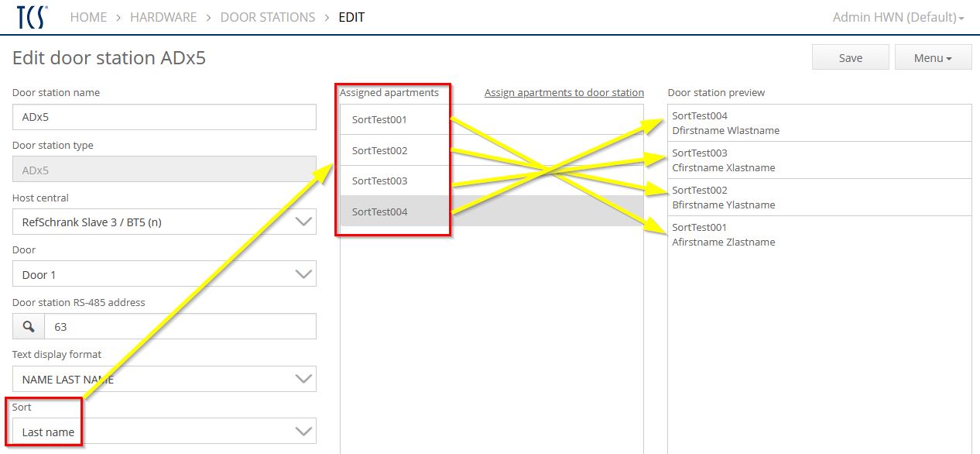Expand the Door dropdown
980x454 pixels.
(x=164, y=275)
